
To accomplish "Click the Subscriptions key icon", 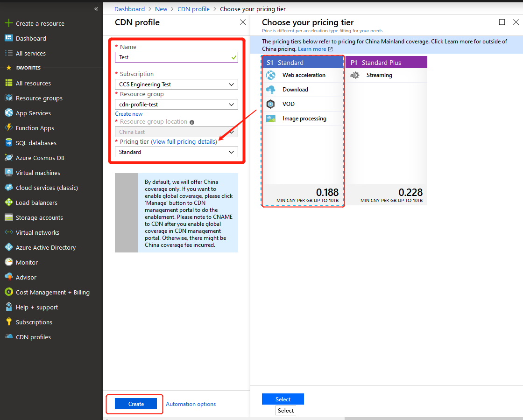I will tap(9, 322).
